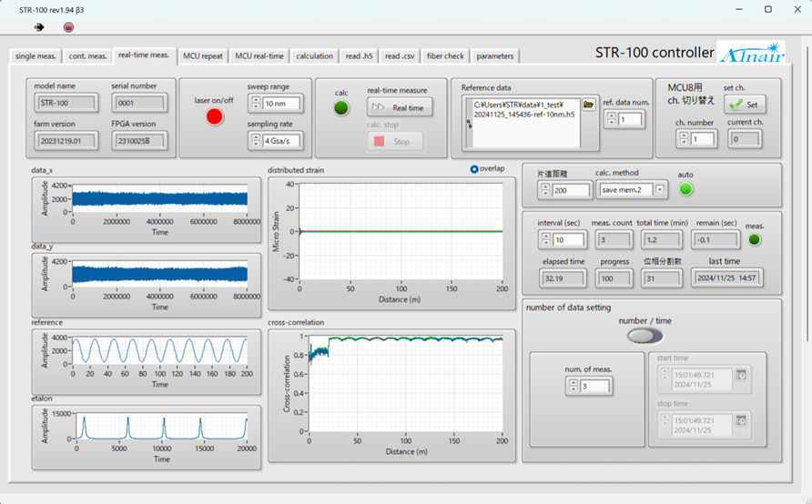Click the green meas. status indicator
Image resolution: width=812 pixels, height=504 pixels.
click(755, 239)
